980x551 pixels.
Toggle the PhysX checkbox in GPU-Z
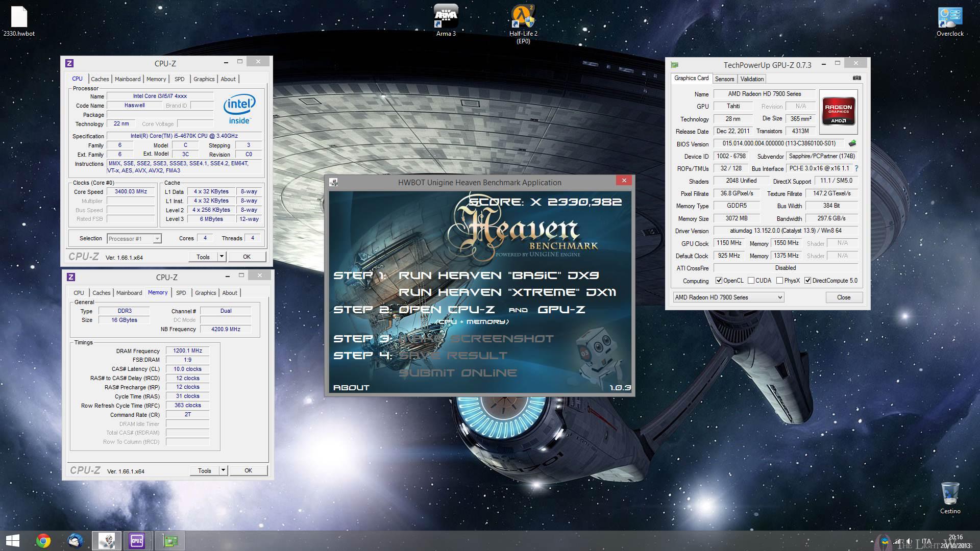point(779,281)
